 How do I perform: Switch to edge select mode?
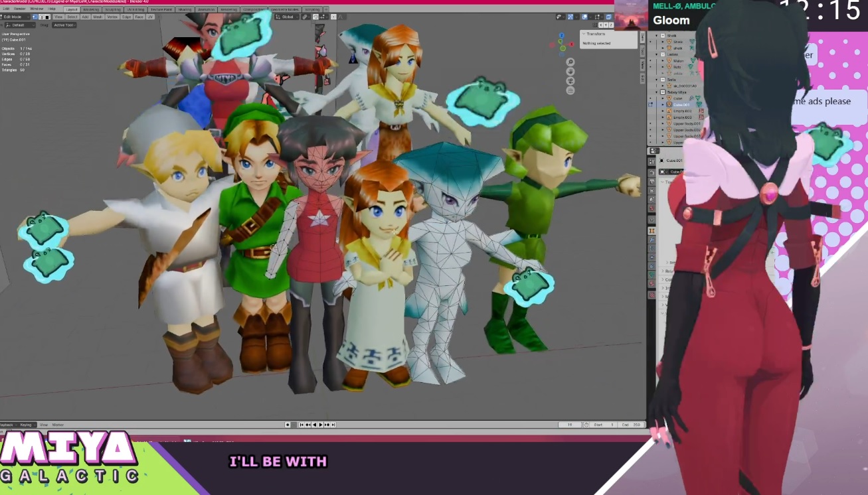(x=42, y=17)
